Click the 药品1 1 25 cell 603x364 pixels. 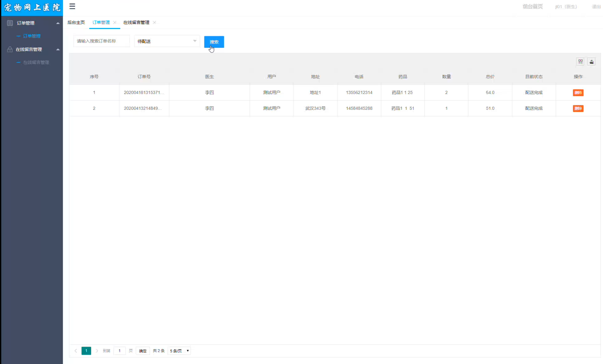click(402, 92)
